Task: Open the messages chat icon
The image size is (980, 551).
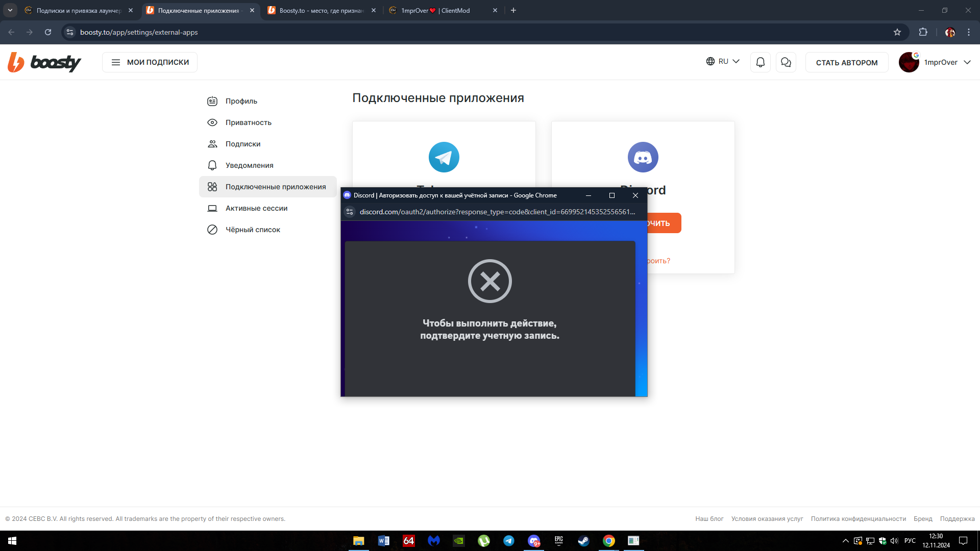Action: [786, 62]
